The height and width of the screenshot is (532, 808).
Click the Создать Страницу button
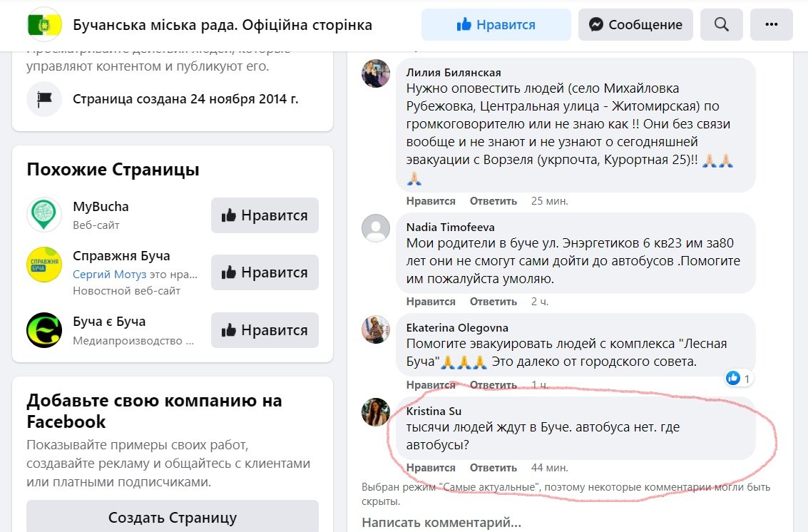[x=173, y=517]
